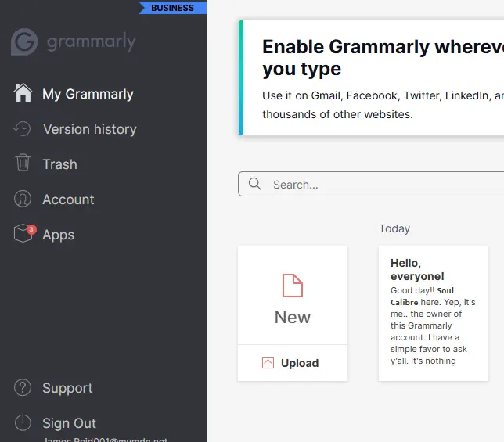Click the BUSINESS badge ribbon
Screen dimensions: 504x442
coord(173,8)
